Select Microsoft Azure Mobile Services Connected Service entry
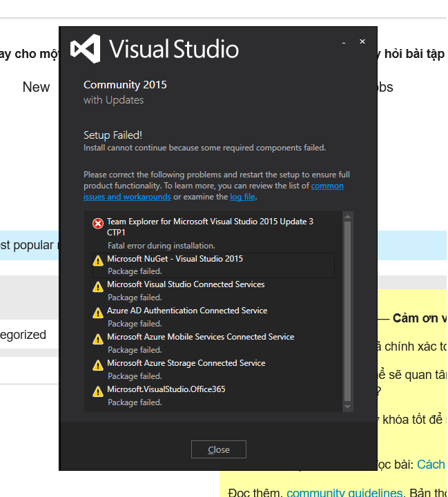Screen dimensions: 448x497 213,344
